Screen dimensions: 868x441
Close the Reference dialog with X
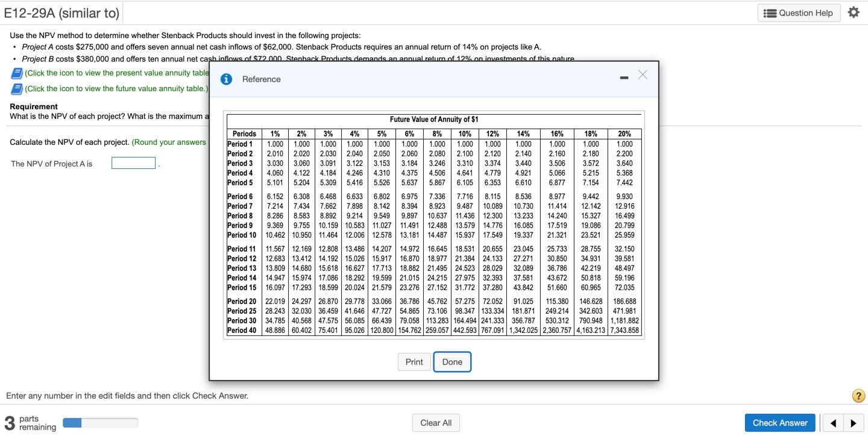643,74
